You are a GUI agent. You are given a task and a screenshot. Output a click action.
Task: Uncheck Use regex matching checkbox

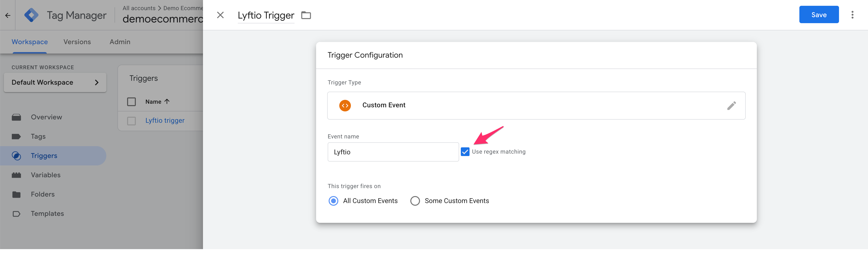pos(465,152)
